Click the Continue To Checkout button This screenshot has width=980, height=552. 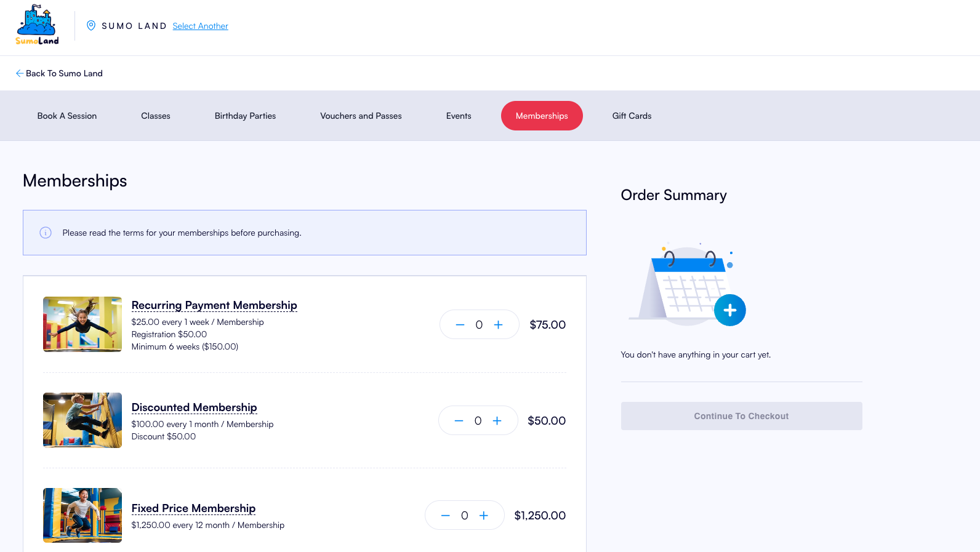pos(741,416)
